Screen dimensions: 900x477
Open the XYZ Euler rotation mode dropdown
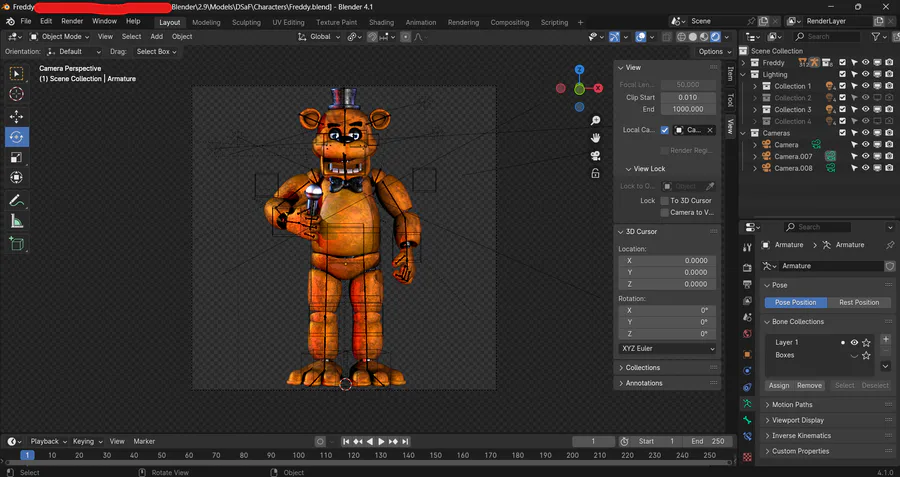[x=668, y=349]
